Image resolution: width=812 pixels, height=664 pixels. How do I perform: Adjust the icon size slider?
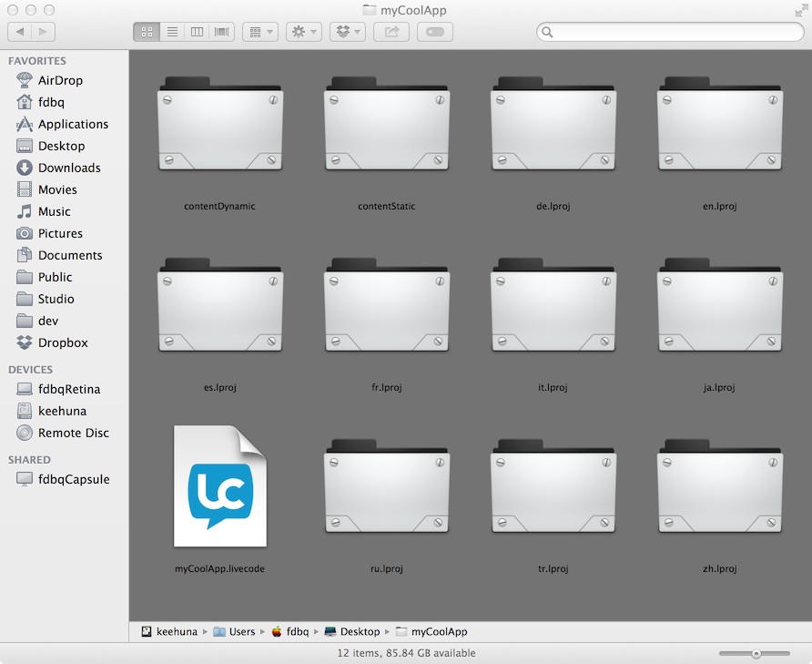coord(756,653)
